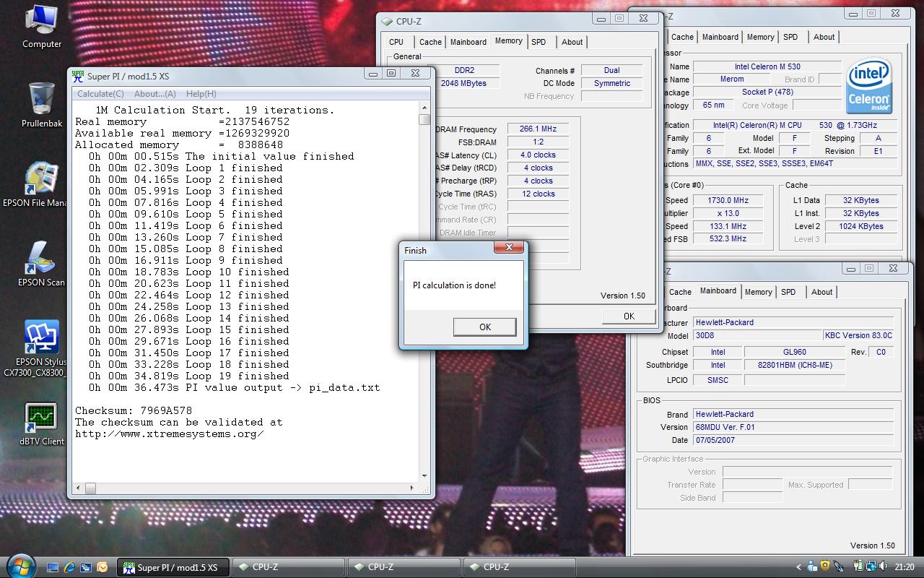Screen dimensions: 924x578
Task: Click Super PI vertical scrollbar up arrow
Action: click(424, 108)
